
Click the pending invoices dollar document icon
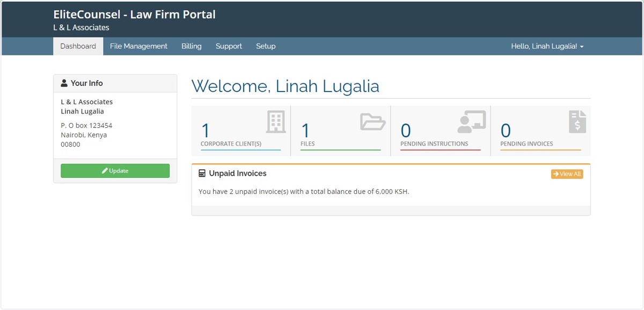[577, 122]
